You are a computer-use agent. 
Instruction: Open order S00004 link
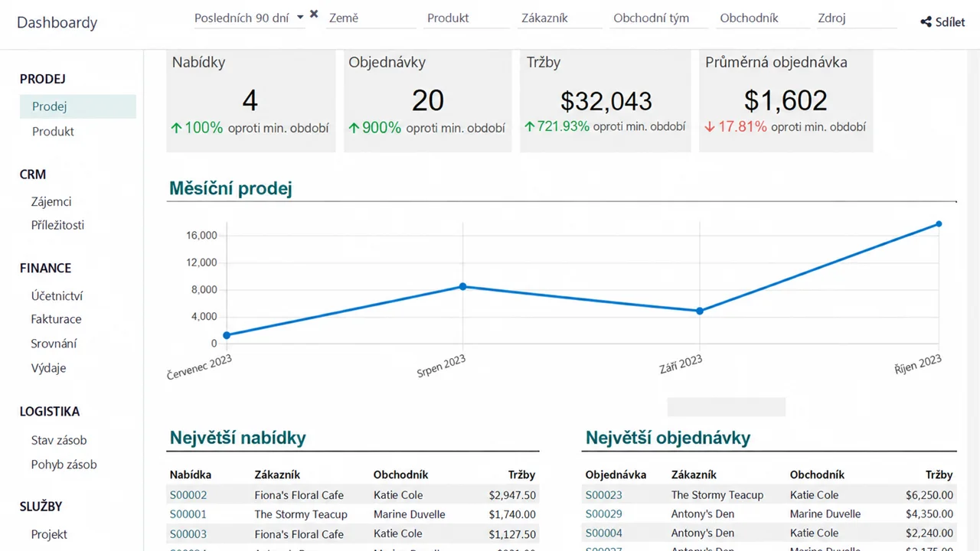[x=604, y=533]
